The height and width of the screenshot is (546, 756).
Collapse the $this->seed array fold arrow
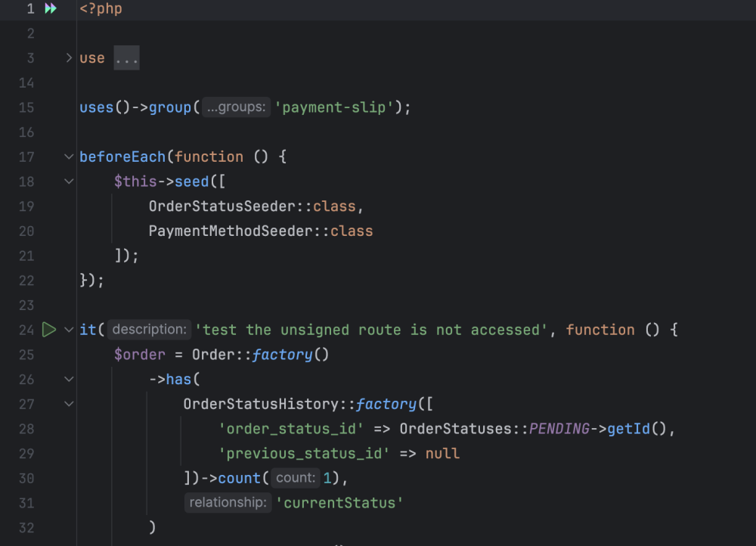coord(69,181)
